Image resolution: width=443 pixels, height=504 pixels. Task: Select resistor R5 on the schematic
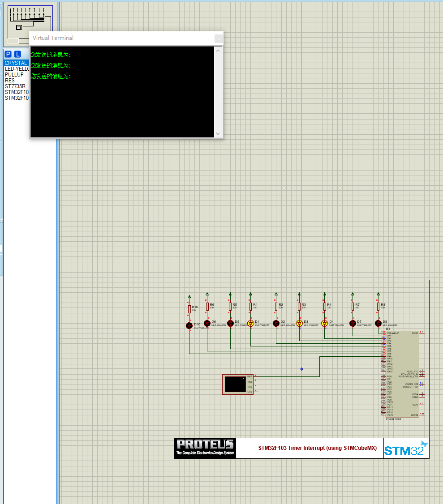(x=230, y=307)
